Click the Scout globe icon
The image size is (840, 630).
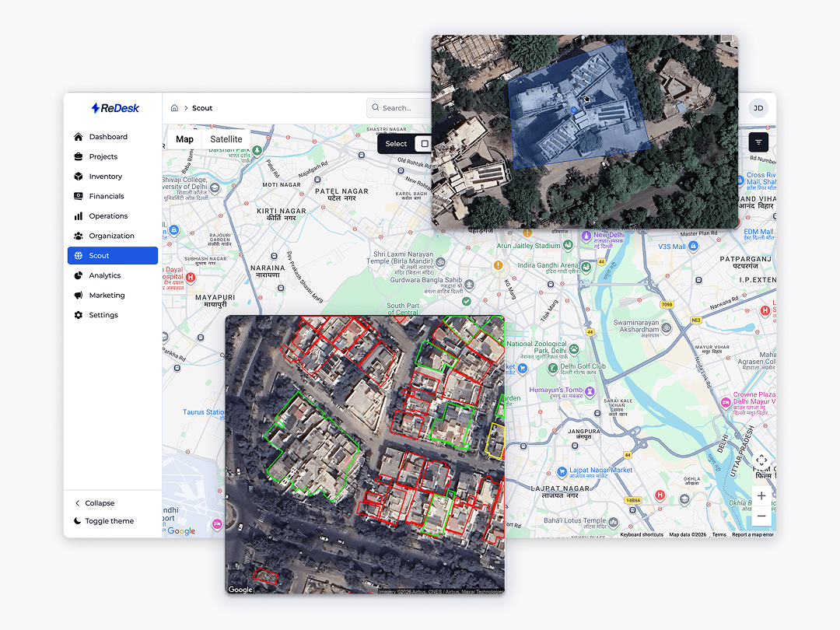pyautogui.click(x=79, y=256)
